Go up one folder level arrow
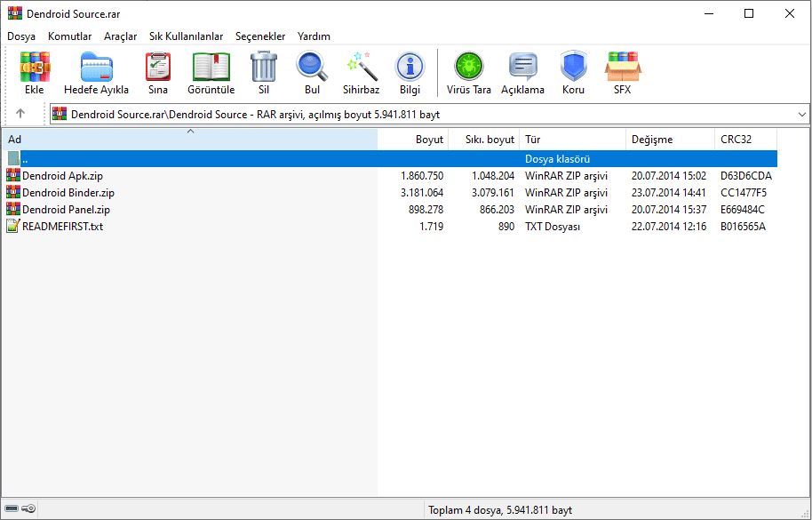Image resolution: width=812 pixels, height=520 pixels. 20,114
